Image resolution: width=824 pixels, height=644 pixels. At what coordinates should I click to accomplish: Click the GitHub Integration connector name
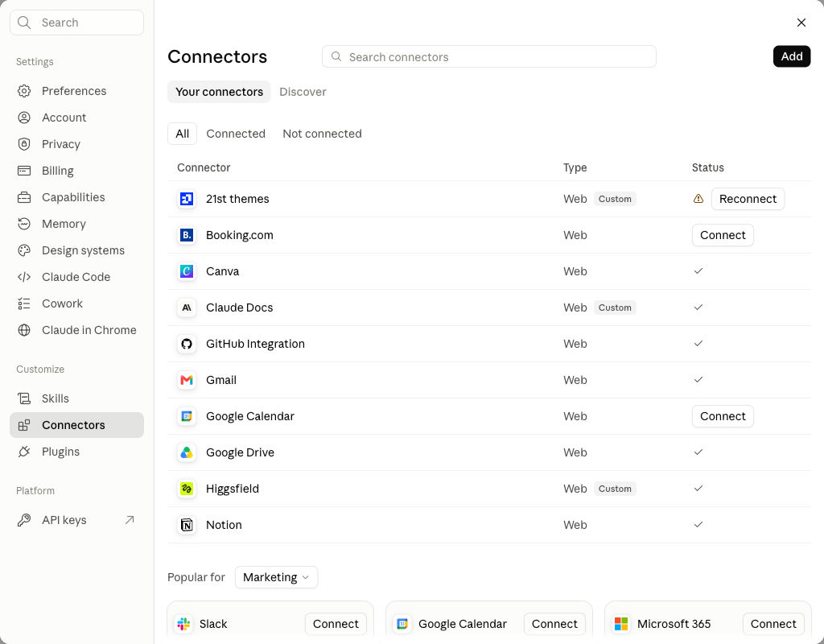(x=255, y=344)
